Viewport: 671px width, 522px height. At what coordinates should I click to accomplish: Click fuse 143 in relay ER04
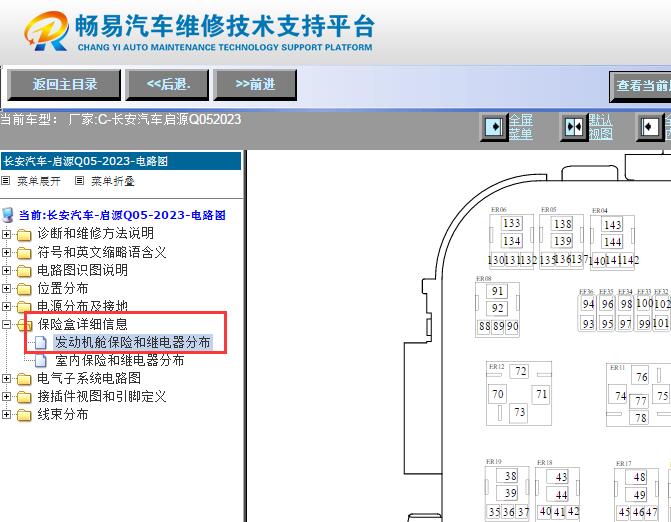tap(612, 225)
